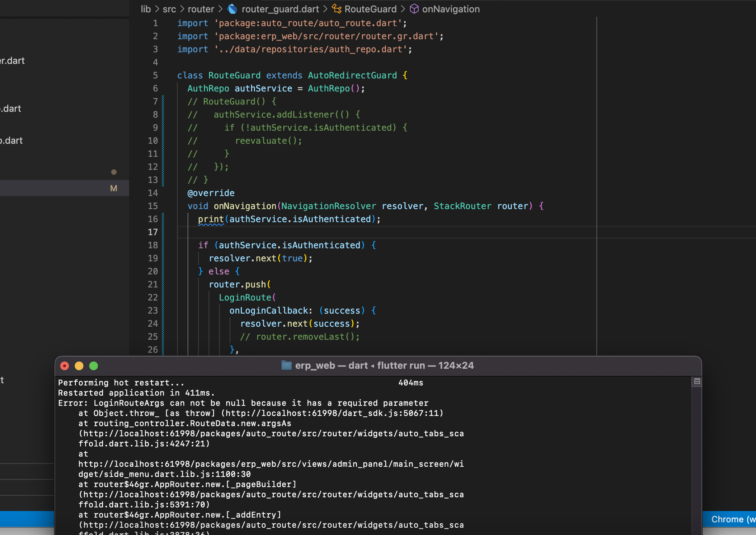Click line number 5 in the gutter

click(155, 75)
